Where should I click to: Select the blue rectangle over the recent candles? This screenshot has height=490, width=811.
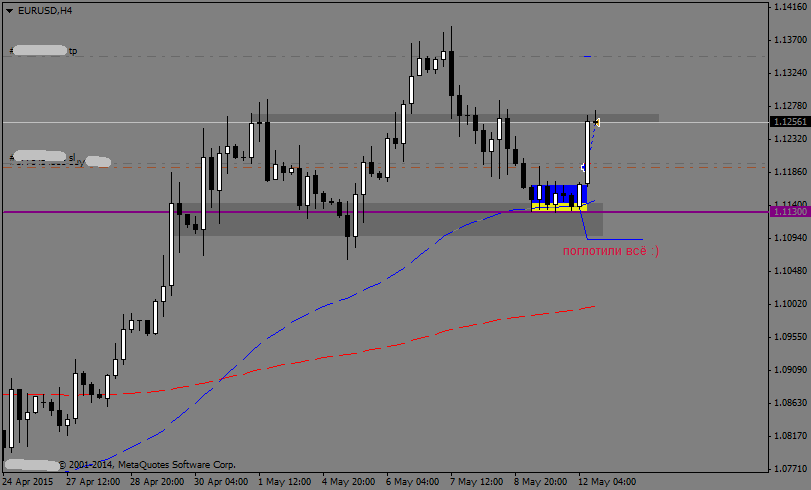(559, 195)
